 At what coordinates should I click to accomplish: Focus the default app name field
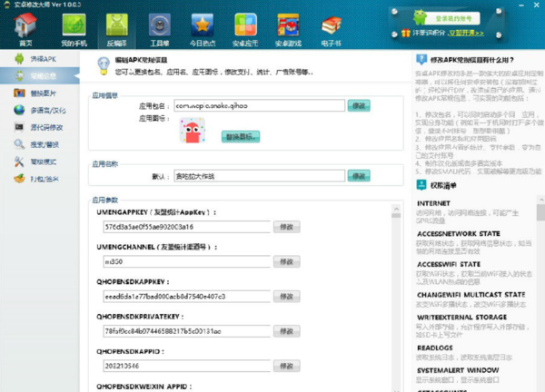(259, 176)
